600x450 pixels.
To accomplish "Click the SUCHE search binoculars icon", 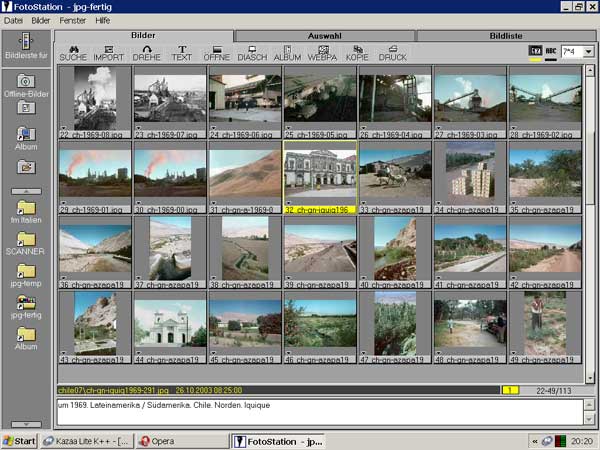I will tap(73, 52).
